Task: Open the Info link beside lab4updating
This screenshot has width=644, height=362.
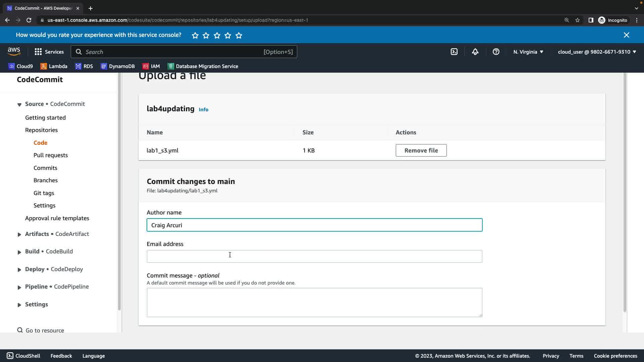Action: [x=203, y=110]
